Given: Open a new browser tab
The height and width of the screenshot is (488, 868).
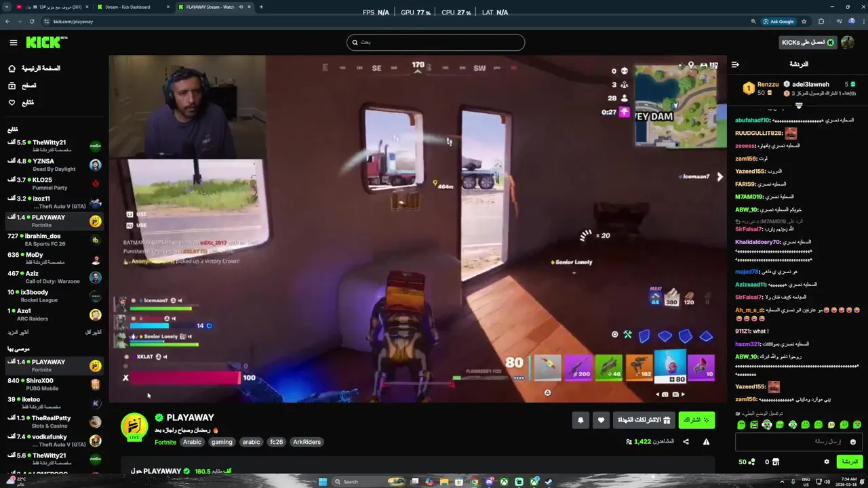Looking at the screenshot, I should click(261, 7).
